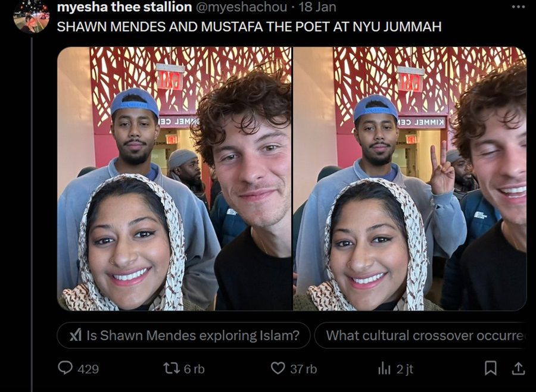Click the 37 rb likes count
The width and height of the screenshot is (536, 392).
click(304, 369)
